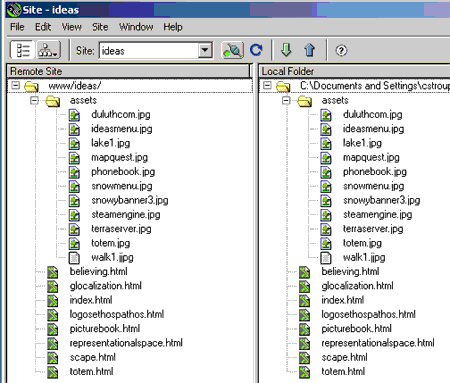Select remote snowybanner3.jpg
The height and width of the screenshot is (383, 450).
(130, 200)
